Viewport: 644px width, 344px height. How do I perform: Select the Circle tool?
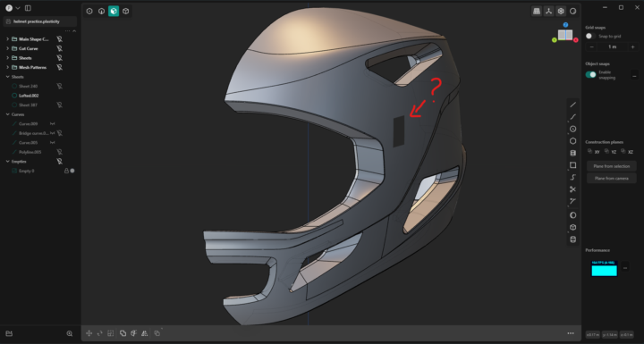pos(573,129)
